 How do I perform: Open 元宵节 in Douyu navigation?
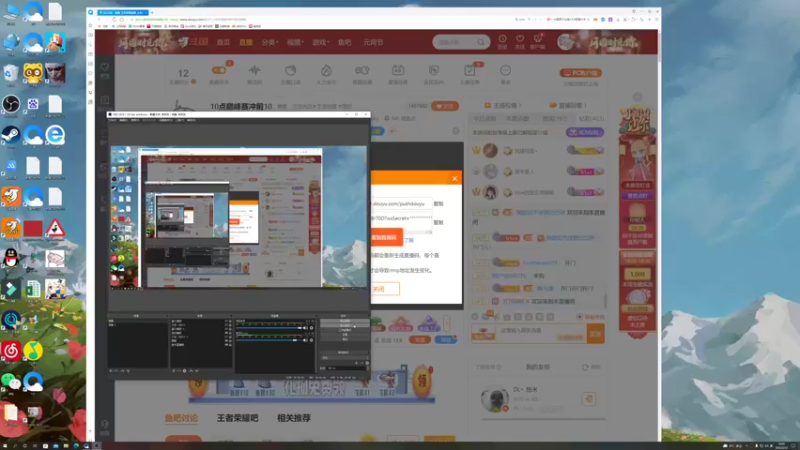[373, 42]
